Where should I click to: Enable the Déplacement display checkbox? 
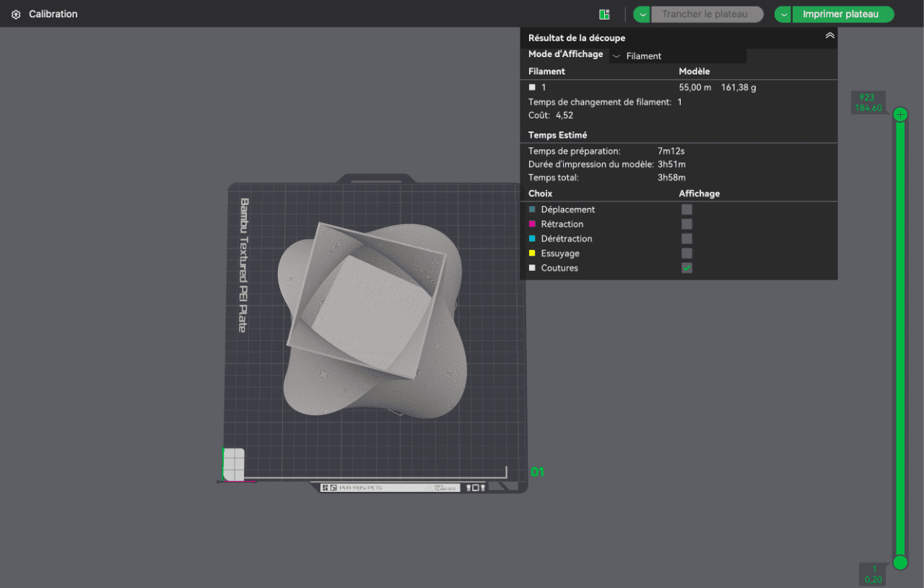(x=687, y=209)
